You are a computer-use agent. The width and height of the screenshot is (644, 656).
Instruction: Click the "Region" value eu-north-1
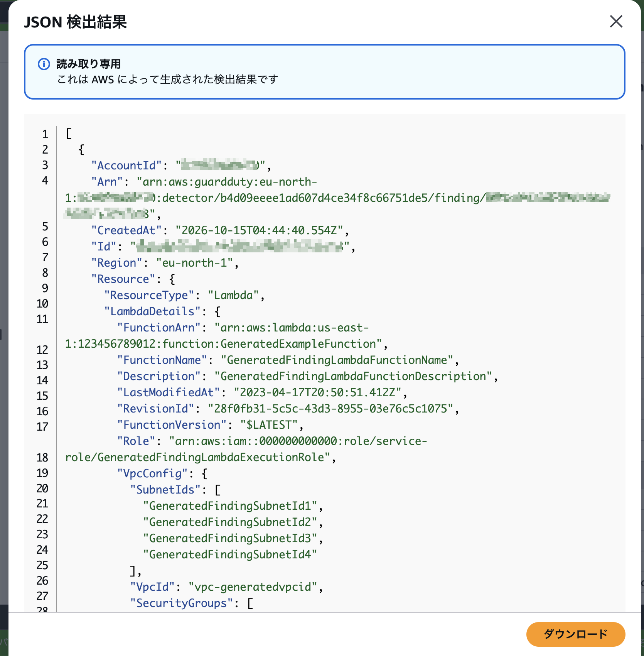(x=194, y=263)
